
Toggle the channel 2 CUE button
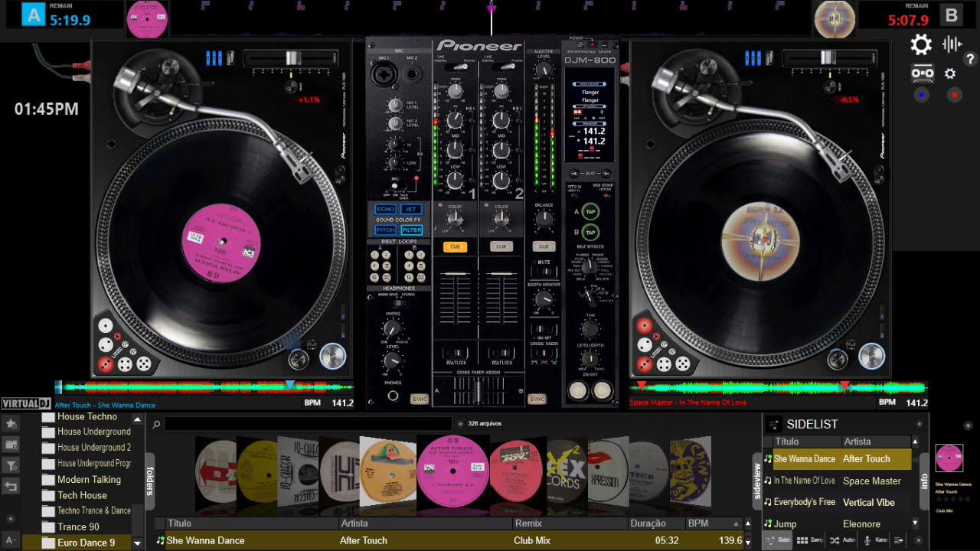tap(501, 246)
